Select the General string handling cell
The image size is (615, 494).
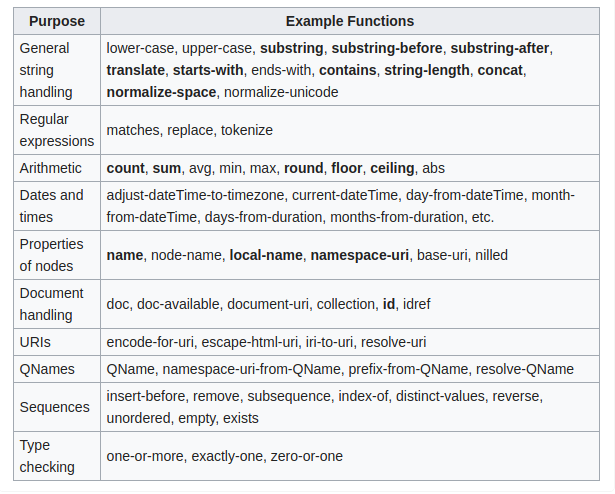point(57,70)
